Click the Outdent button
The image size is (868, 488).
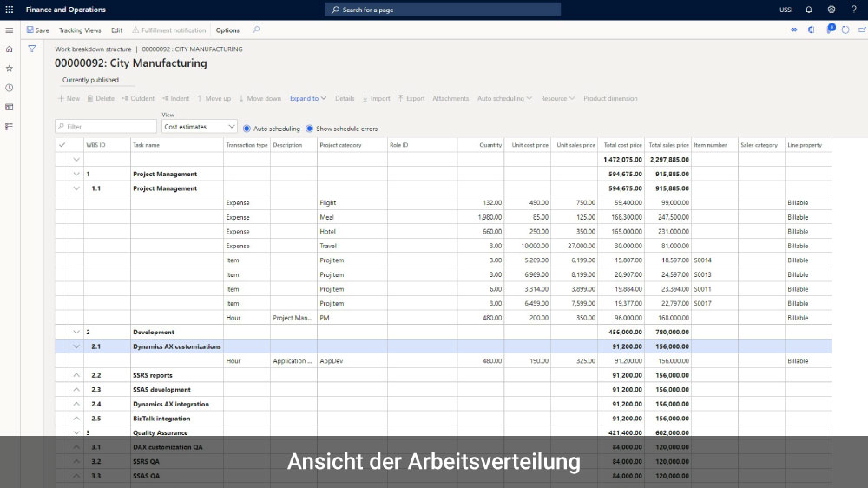138,99
